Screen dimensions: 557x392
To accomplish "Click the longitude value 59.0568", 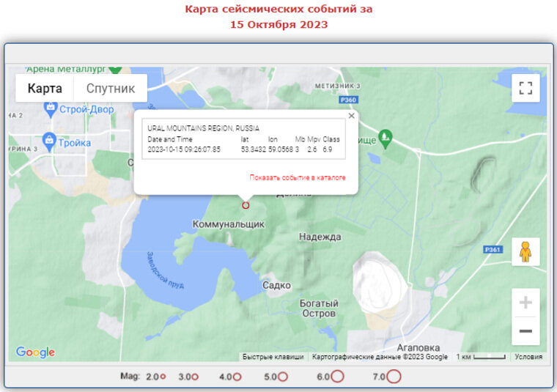I will click(281, 149).
